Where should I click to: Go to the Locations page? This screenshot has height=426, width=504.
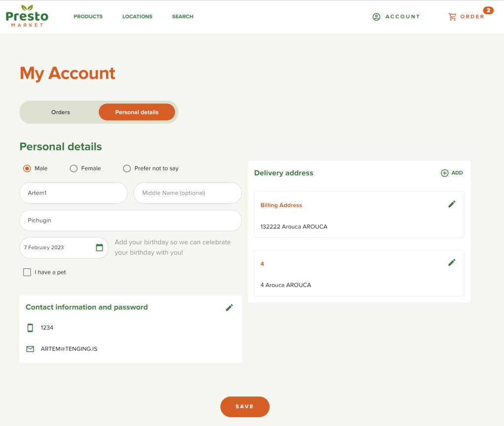pos(137,17)
